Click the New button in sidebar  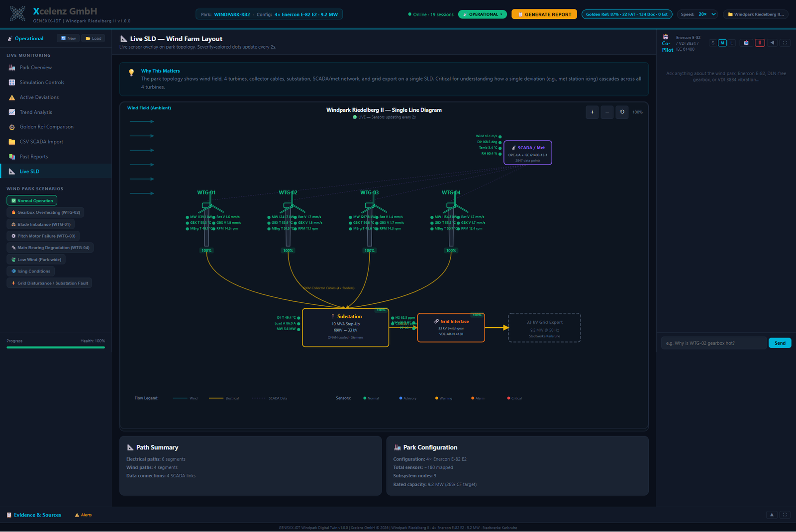[68, 38]
